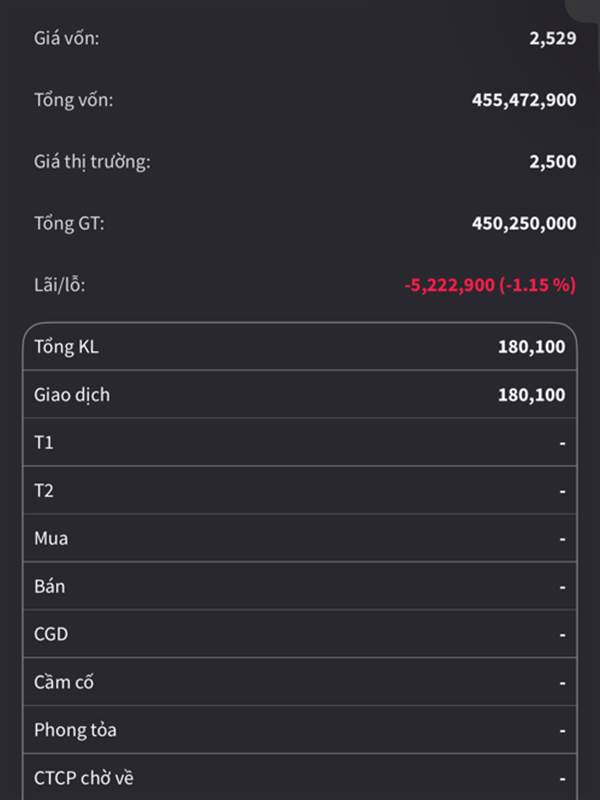Tap the Lãi/lỗ label
The image size is (600, 800).
pyautogui.click(x=60, y=285)
